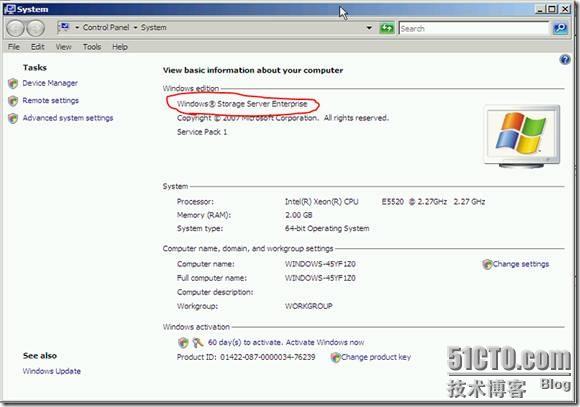This screenshot has height=407, width=580.
Task: Expand the arrow before Control Panel
Action: pos(77,28)
